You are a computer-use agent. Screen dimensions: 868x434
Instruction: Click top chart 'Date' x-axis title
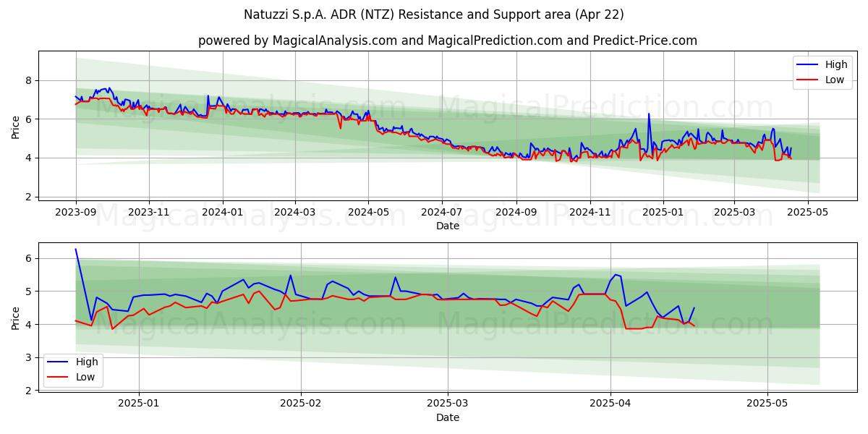[x=448, y=226]
